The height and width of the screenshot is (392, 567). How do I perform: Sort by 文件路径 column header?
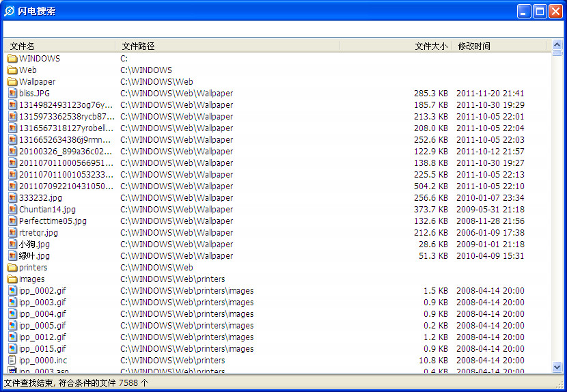point(227,46)
